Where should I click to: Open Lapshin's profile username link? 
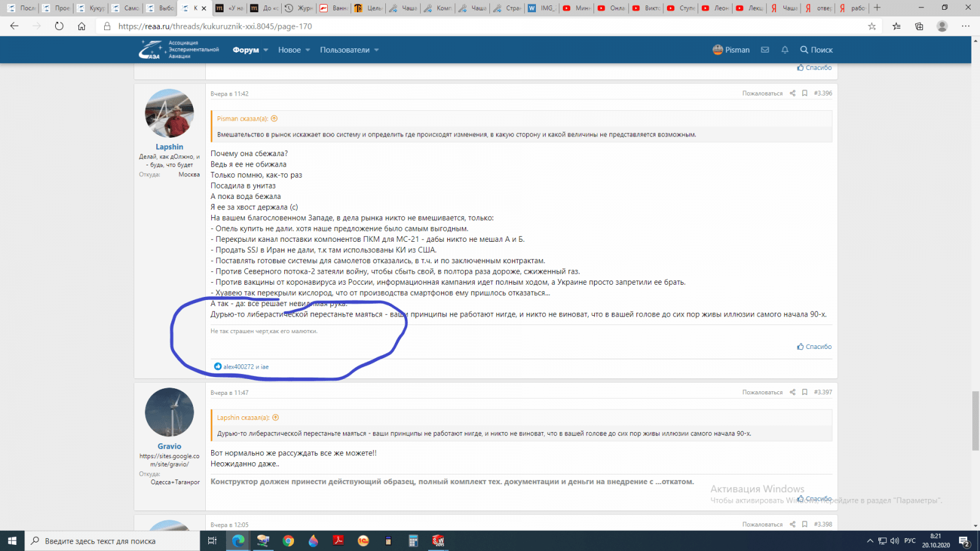pos(169,147)
